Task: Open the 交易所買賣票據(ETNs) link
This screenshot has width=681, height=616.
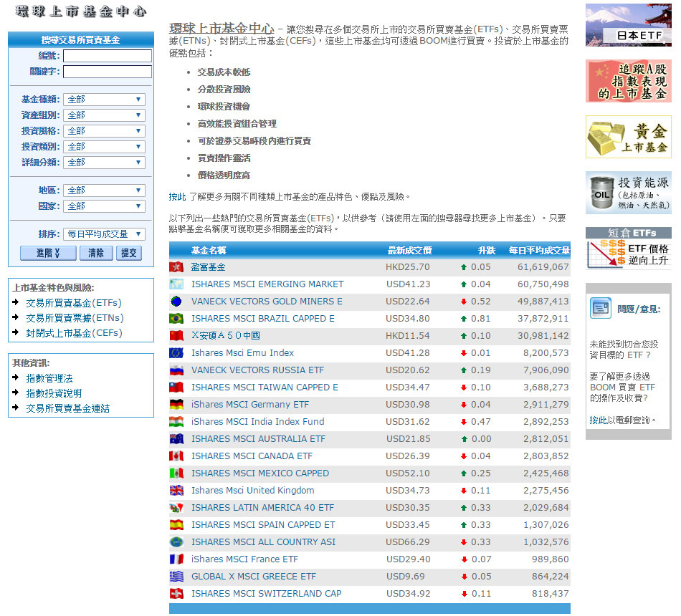Action: 75,318
